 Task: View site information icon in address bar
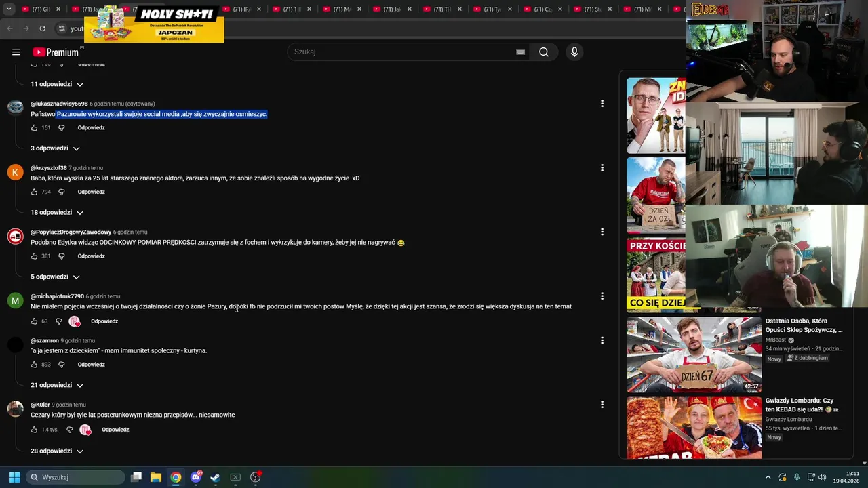coord(62,28)
